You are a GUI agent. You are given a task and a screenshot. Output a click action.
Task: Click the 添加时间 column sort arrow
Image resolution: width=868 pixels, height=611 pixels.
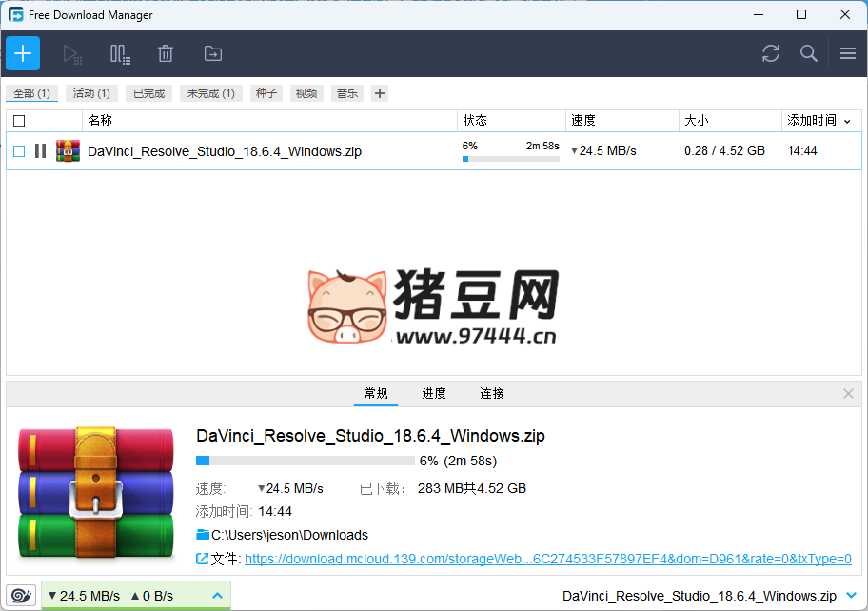point(847,121)
